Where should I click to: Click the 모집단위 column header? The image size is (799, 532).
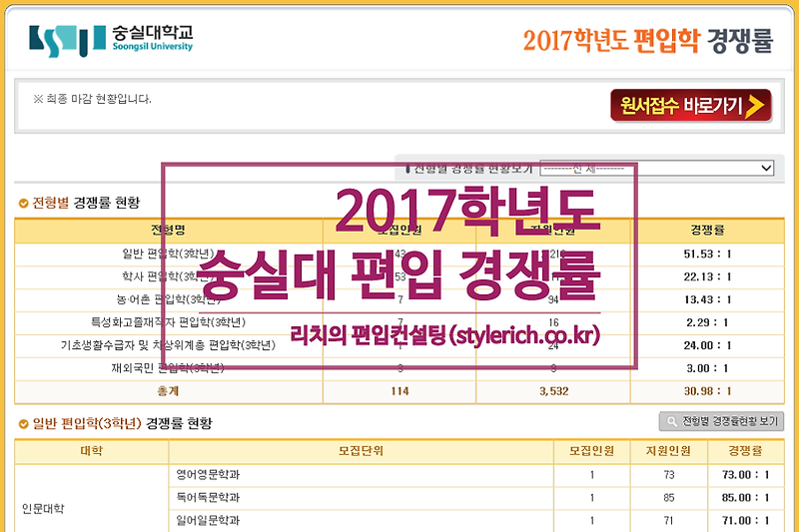[361, 451]
